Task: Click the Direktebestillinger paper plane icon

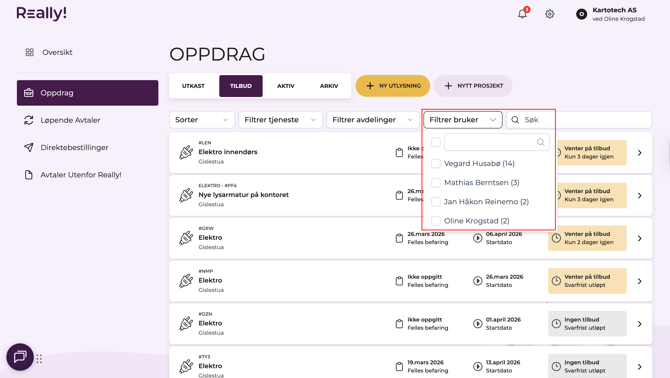Action: click(29, 147)
